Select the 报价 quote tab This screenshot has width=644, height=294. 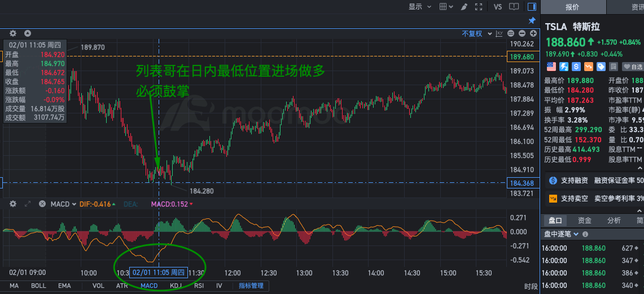click(x=572, y=7)
